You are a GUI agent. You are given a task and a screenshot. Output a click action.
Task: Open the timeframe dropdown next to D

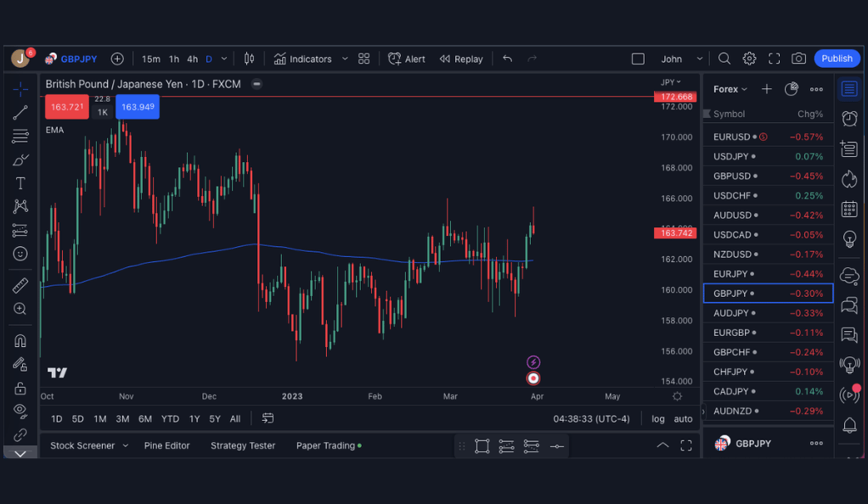(223, 59)
